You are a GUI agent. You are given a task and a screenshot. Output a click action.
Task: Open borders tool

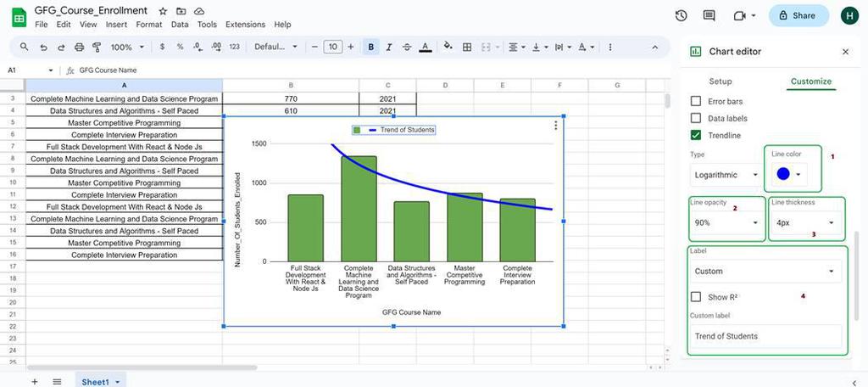point(467,48)
